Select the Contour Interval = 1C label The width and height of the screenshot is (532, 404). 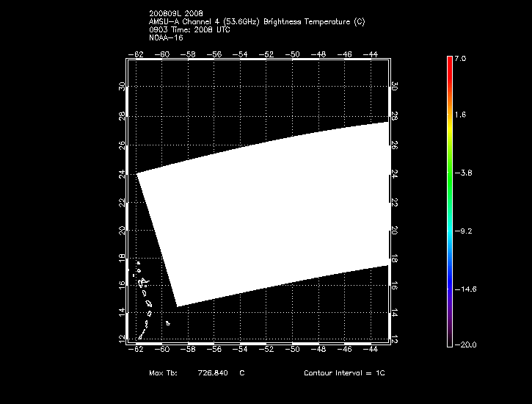pyautogui.click(x=344, y=373)
